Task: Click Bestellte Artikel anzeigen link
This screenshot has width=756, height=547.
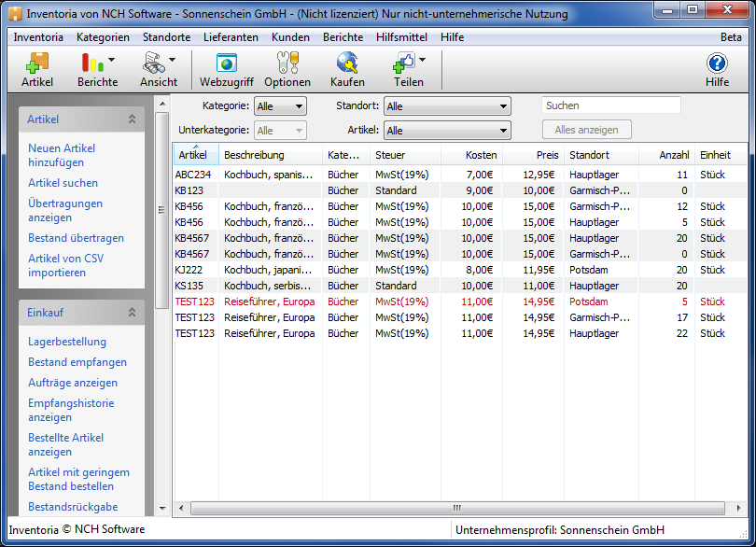Action: pos(65,444)
